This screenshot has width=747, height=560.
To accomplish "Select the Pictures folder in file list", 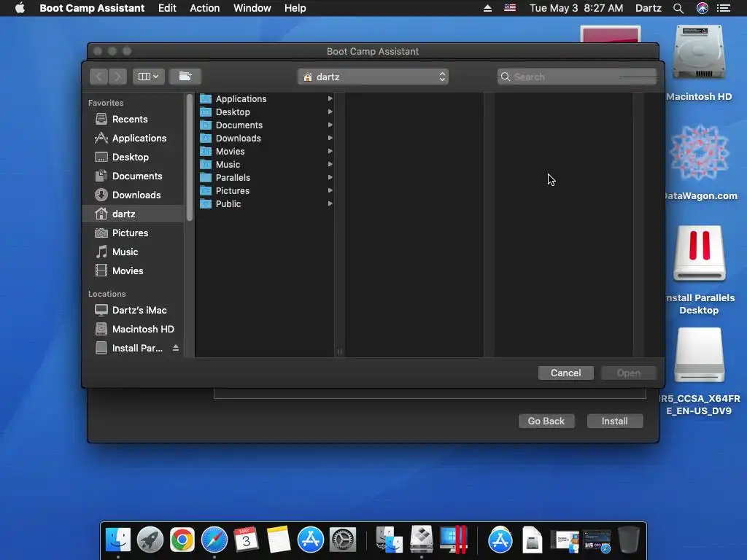I will (x=266, y=190).
